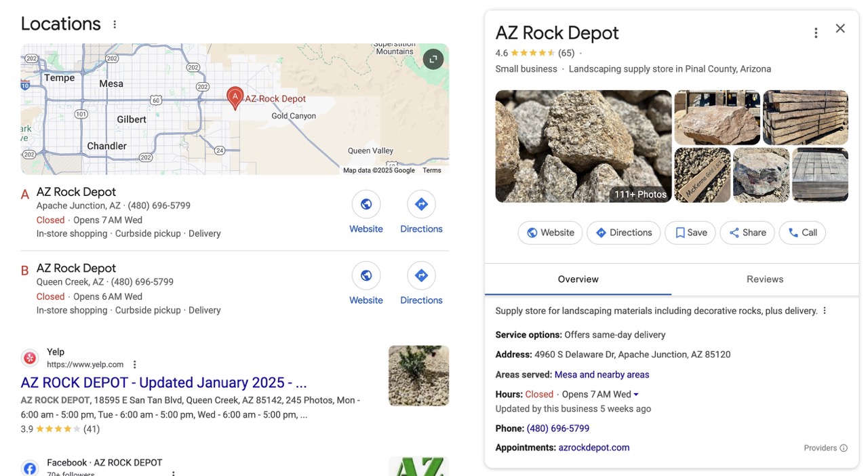
Task: Expand the business hours dropdown
Action: point(636,395)
